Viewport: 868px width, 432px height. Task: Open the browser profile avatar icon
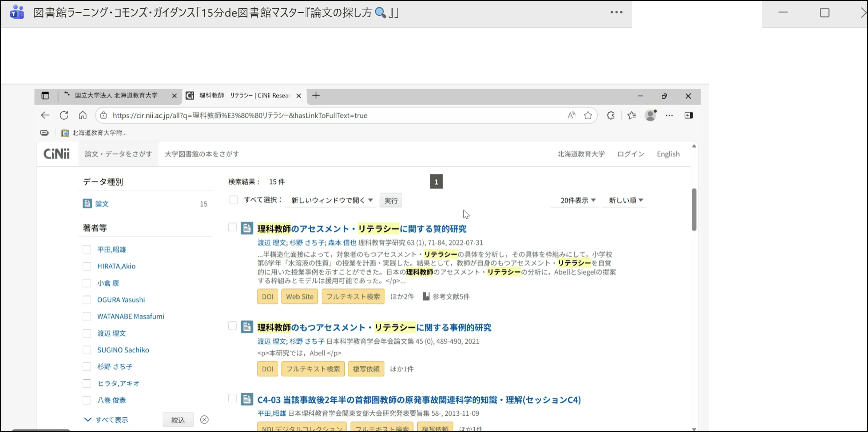(650, 116)
